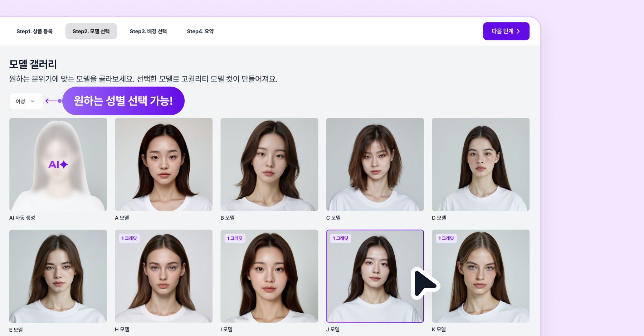Go to the Step4. 요약 tab
The image size is (644, 336).
(x=200, y=31)
